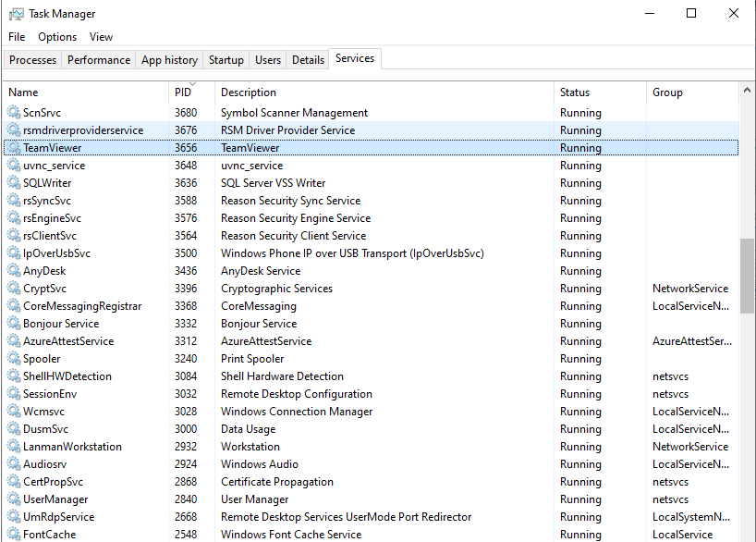Switch to the Details tab
Viewport: 756px width, 542px height.
[308, 60]
